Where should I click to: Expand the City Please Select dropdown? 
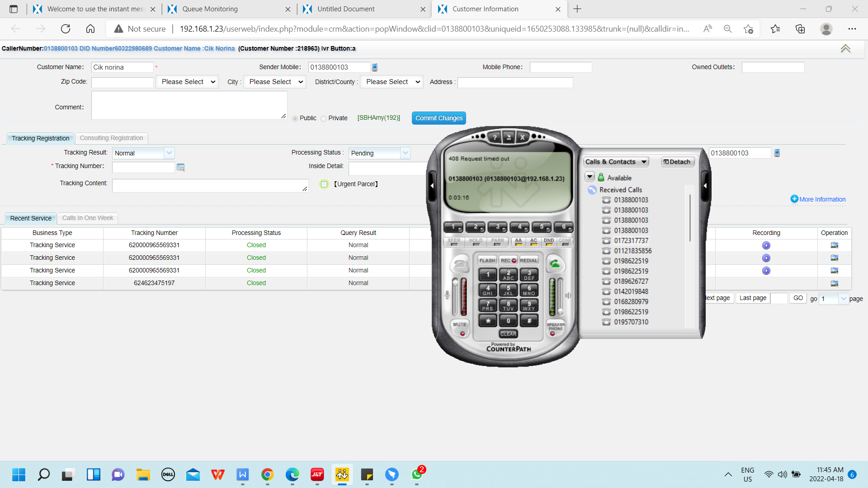pyautogui.click(x=275, y=82)
